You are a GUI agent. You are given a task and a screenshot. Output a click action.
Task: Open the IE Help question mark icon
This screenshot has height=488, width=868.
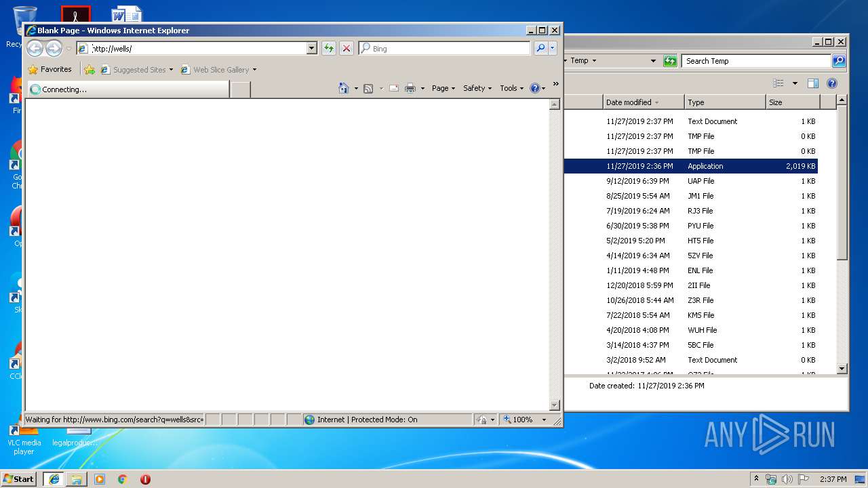click(x=534, y=88)
